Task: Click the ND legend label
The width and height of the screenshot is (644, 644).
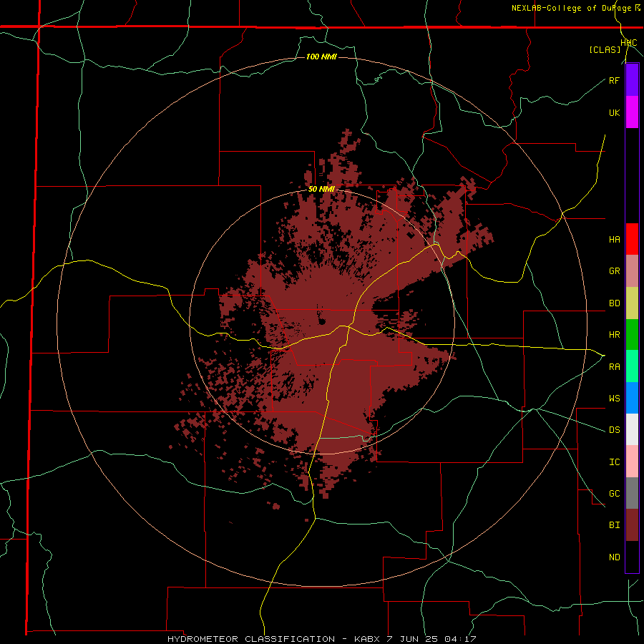Action: [x=614, y=557]
